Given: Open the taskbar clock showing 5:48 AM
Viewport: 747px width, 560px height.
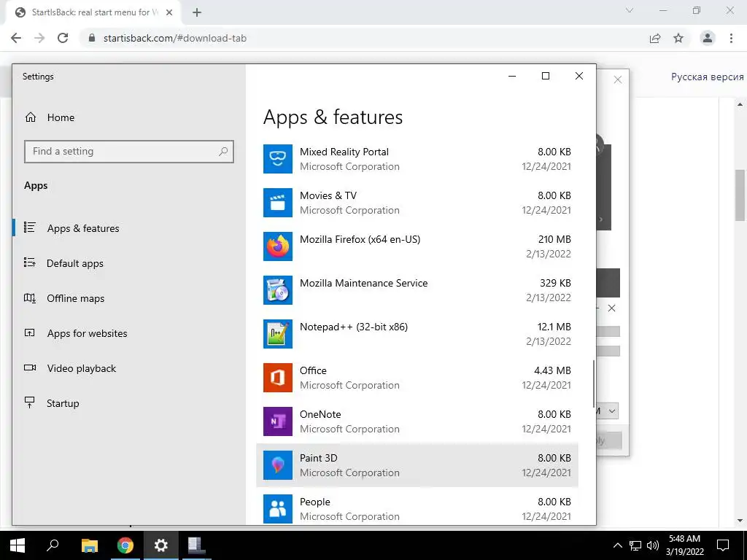Looking at the screenshot, I should (684, 545).
